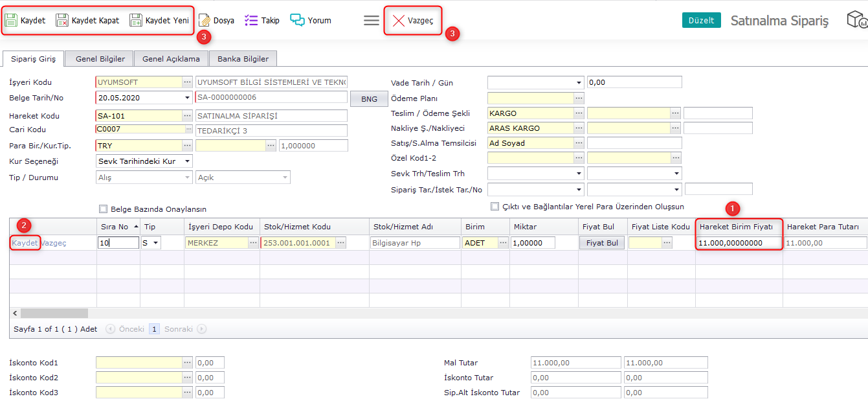Click the Kaydet link in the grid row
The height and width of the screenshot is (401, 868).
pos(25,243)
